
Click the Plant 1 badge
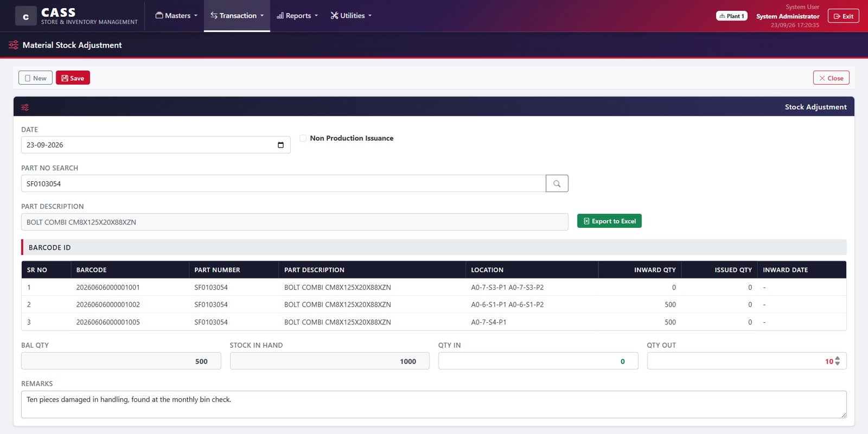732,16
